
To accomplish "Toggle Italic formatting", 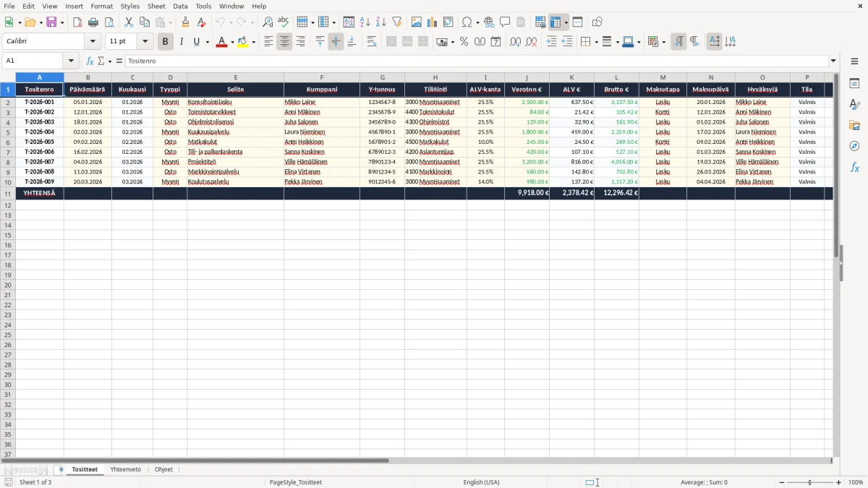I will click(182, 42).
